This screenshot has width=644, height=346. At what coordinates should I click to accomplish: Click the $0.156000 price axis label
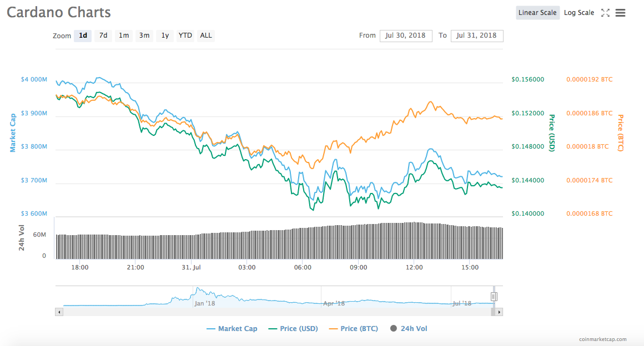point(528,80)
